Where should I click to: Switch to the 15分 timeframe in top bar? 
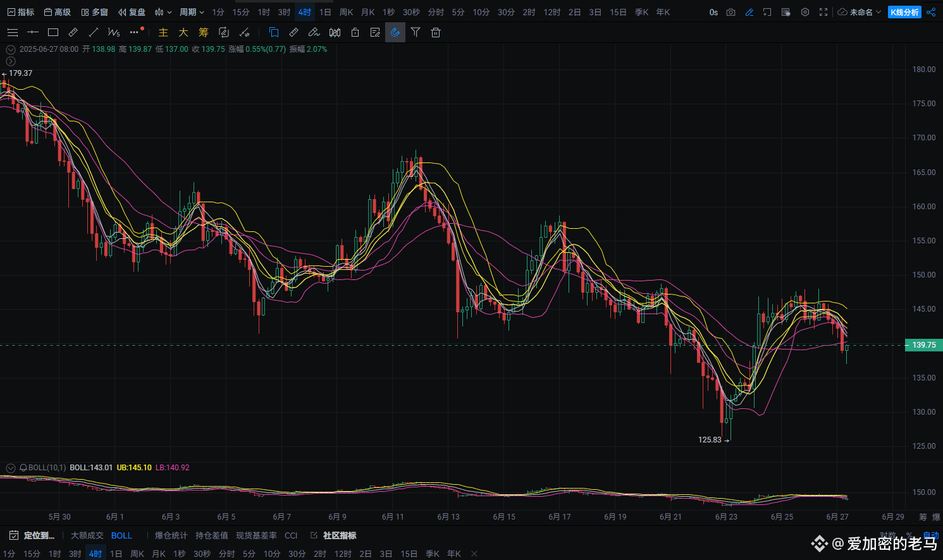pos(241,12)
